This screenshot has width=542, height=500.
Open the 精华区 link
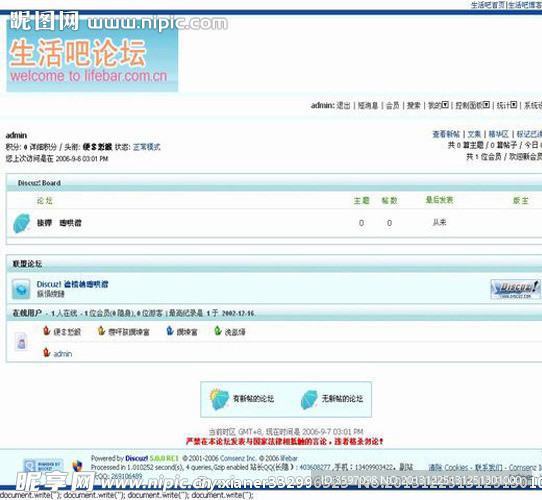(498, 134)
